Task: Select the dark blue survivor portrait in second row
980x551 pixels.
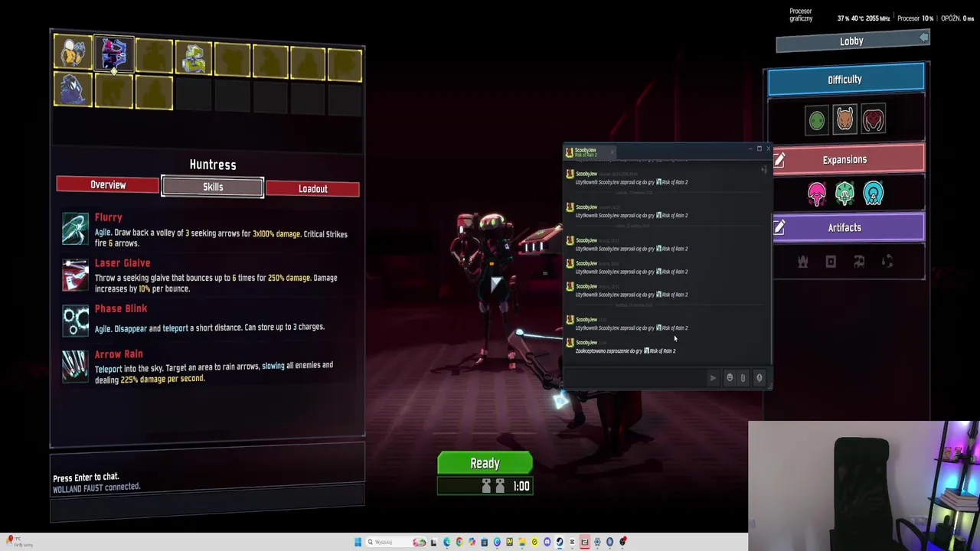Action: [x=73, y=90]
